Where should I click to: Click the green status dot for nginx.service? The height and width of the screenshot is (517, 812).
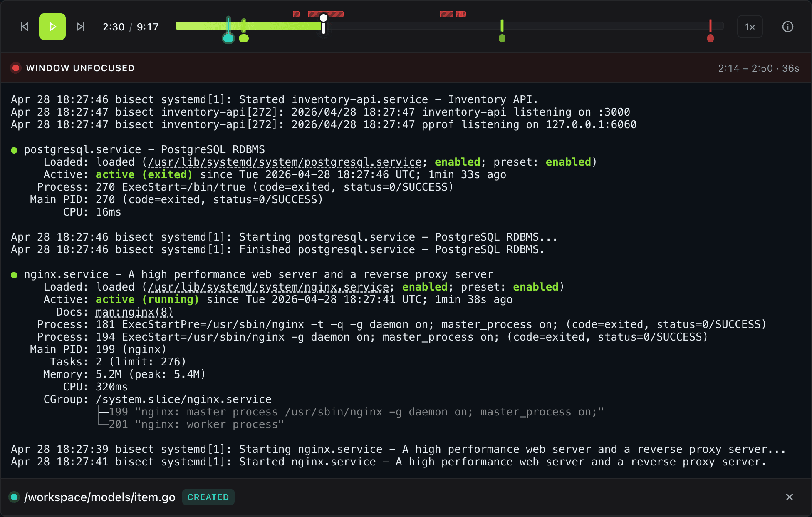14,275
